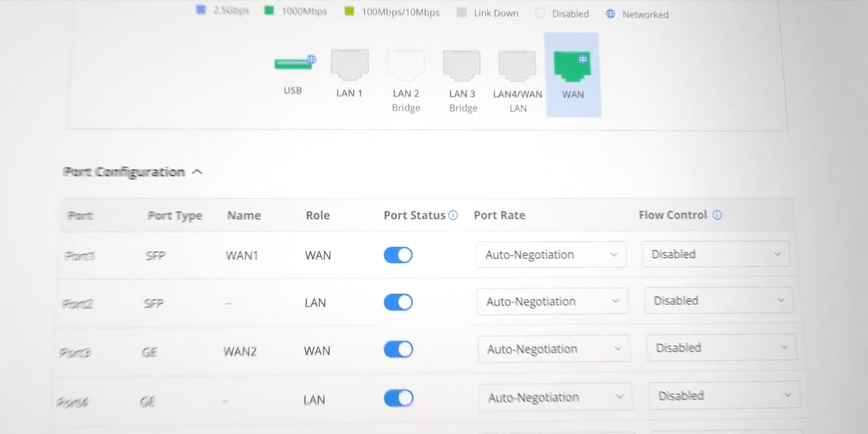Select the LAN 2 Bridge port icon

tap(406, 66)
